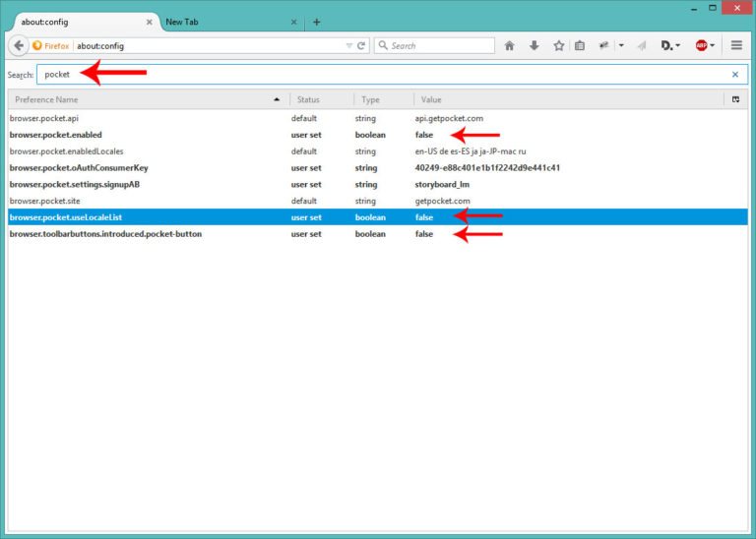Image resolution: width=756 pixels, height=539 pixels.
Task: Click value api.getpocket.com
Action: click(x=449, y=118)
